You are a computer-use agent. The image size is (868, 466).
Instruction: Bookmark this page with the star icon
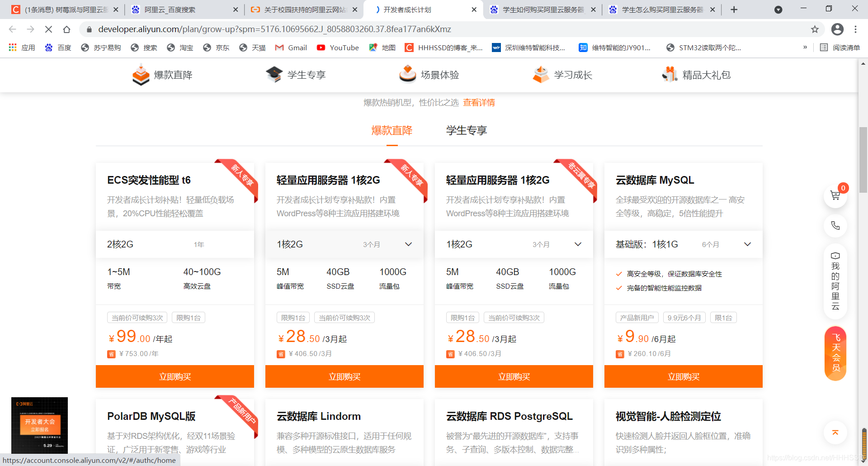point(815,29)
